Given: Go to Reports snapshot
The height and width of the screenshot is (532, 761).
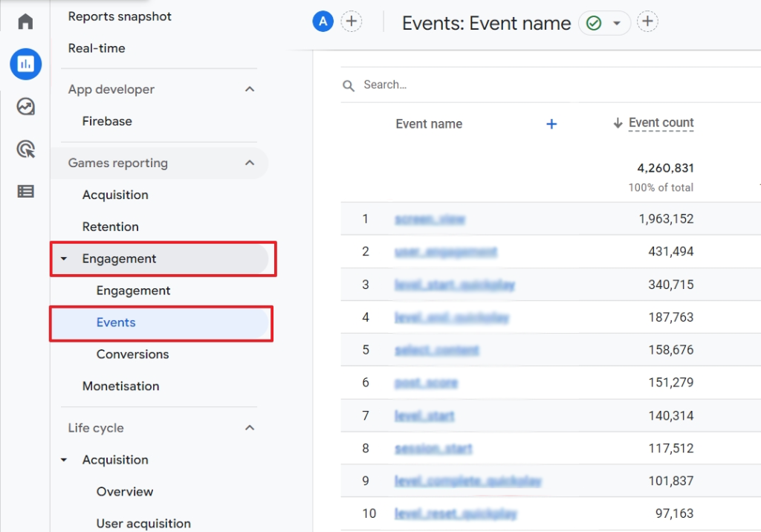Looking at the screenshot, I should [x=120, y=16].
